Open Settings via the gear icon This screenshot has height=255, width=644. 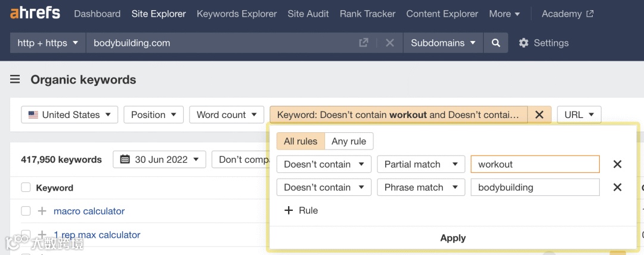pyautogui.click(x=543, y=43)
